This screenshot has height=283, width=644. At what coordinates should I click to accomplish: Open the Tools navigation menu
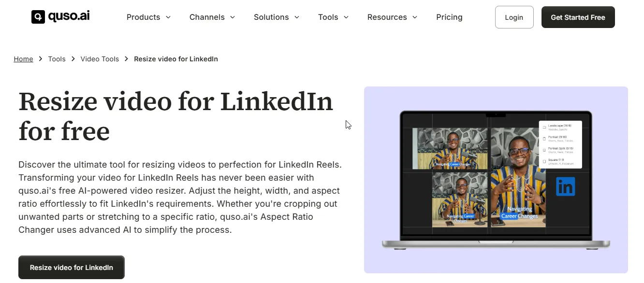click(x=328, y=17)
